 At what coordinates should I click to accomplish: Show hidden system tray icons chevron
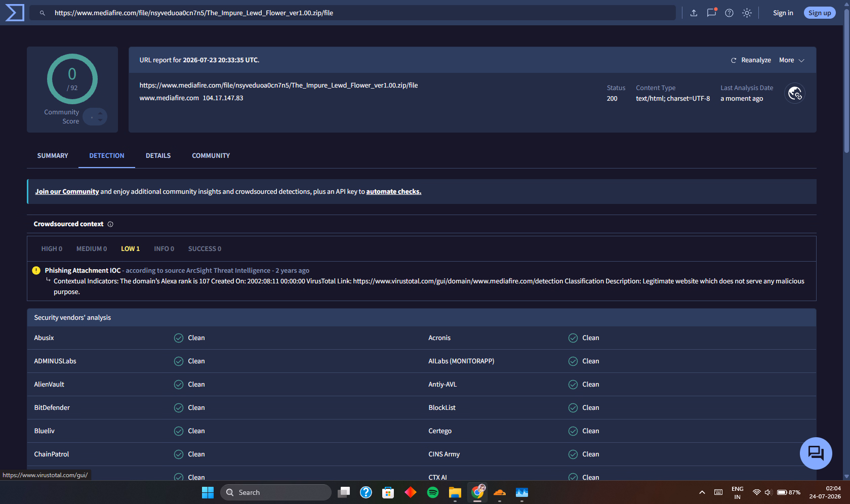(x=702, y=492)
